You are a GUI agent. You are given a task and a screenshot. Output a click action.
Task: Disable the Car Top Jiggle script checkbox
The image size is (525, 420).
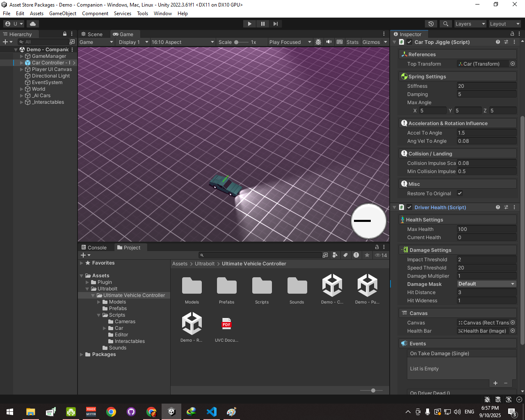409,42
